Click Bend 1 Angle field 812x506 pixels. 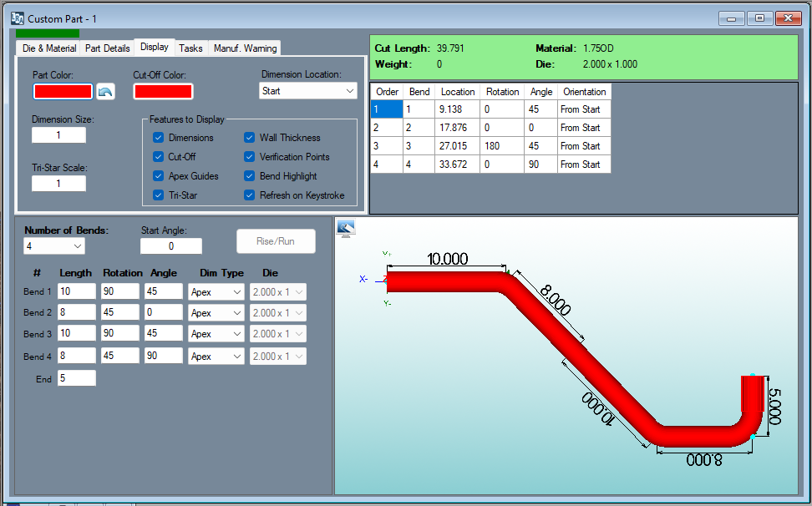[164, 291]
